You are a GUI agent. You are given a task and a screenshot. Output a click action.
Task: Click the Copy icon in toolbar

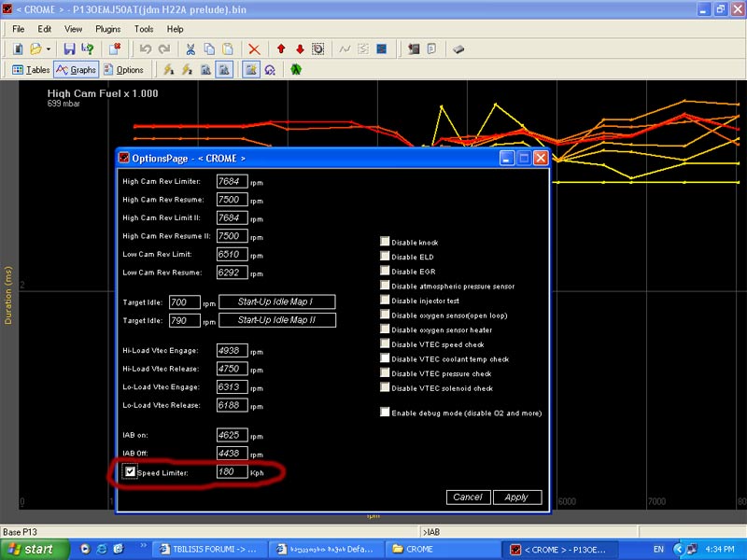209,49
